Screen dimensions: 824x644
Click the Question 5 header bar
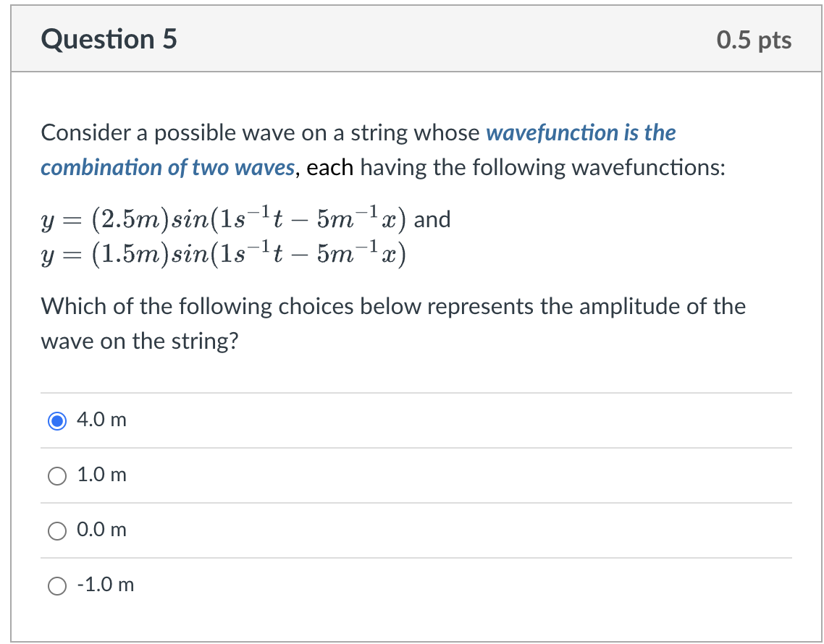(x=412, y=39)
